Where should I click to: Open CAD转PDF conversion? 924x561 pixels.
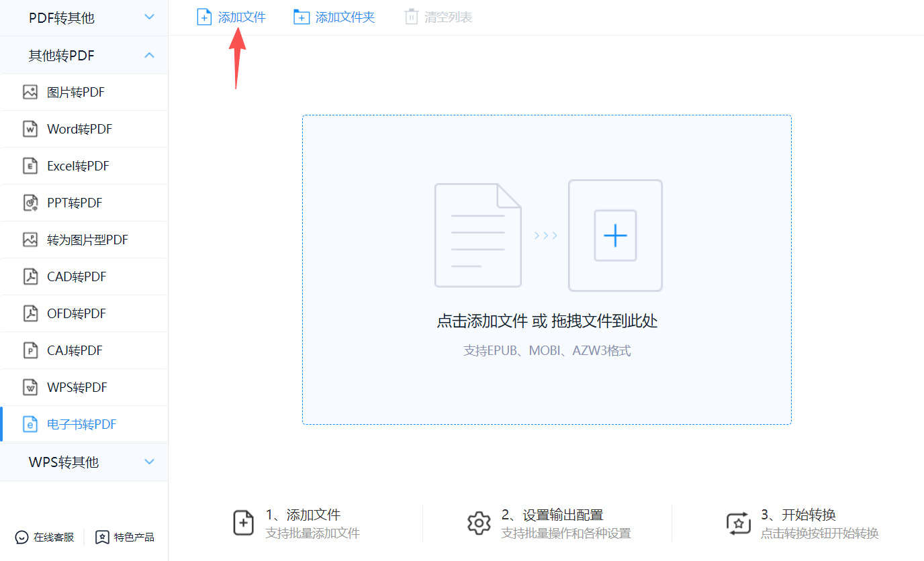(x=84, y=277)
